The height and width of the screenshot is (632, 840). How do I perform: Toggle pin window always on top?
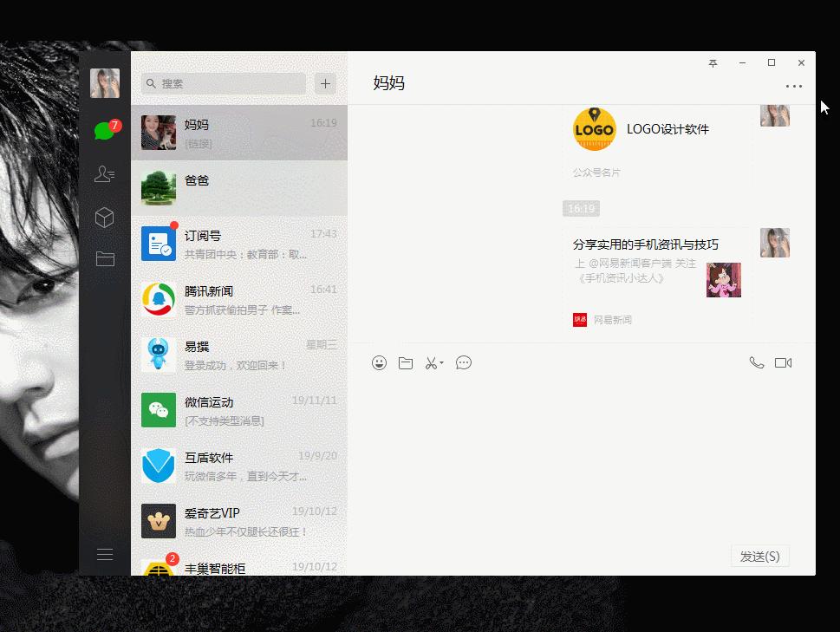(713, 62)
